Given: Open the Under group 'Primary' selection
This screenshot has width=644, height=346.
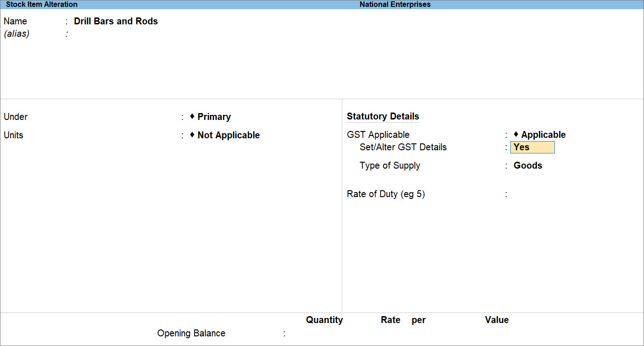Looking at the screenshot, I should coord(214,117).
